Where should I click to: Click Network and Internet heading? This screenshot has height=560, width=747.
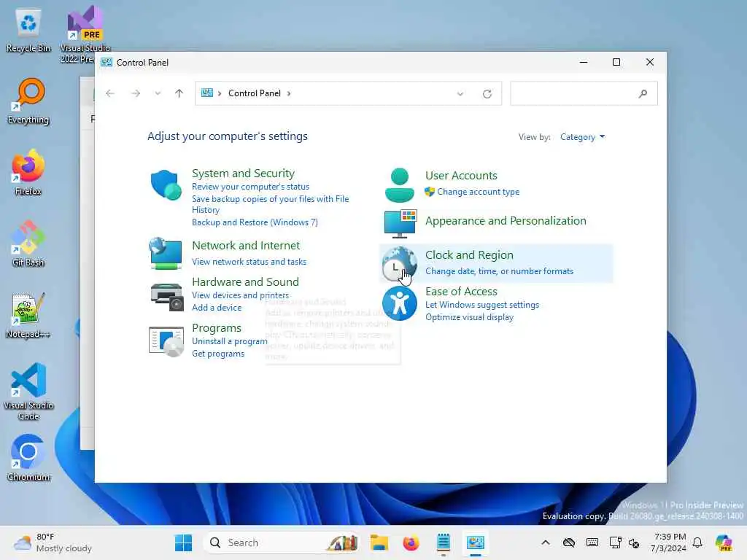[x=246, y=245]
